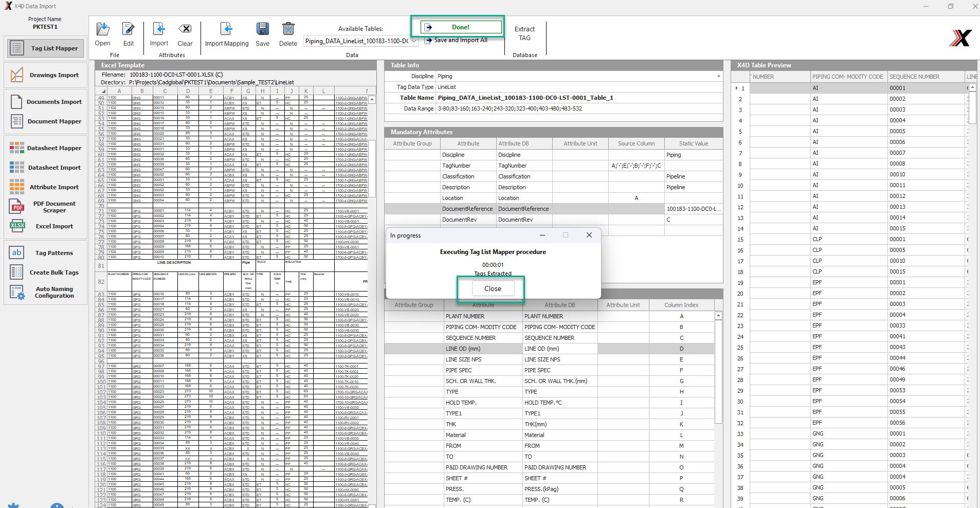Click the Delete trash icon
Image resolution: width=980 pixels, height=508 pixels.
click(288, 29)
